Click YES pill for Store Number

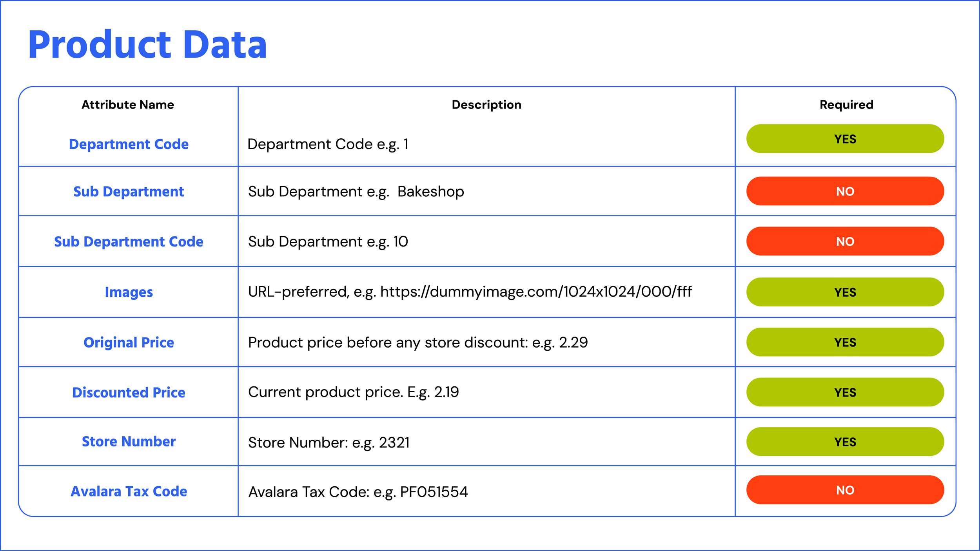pos(845,442)
